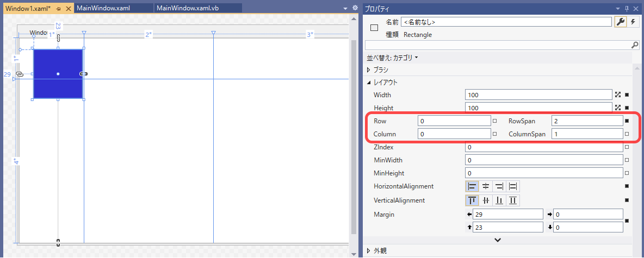This screenshot has width=644, height=258.
Task: Open Properties panel window position dropdown
Action: pos(618,9)
